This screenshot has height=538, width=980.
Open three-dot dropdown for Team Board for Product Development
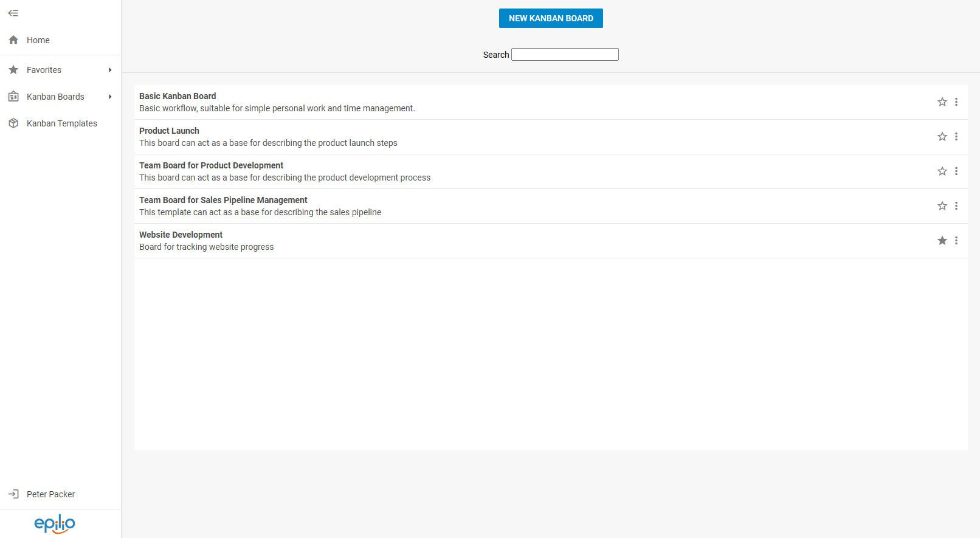956,171
